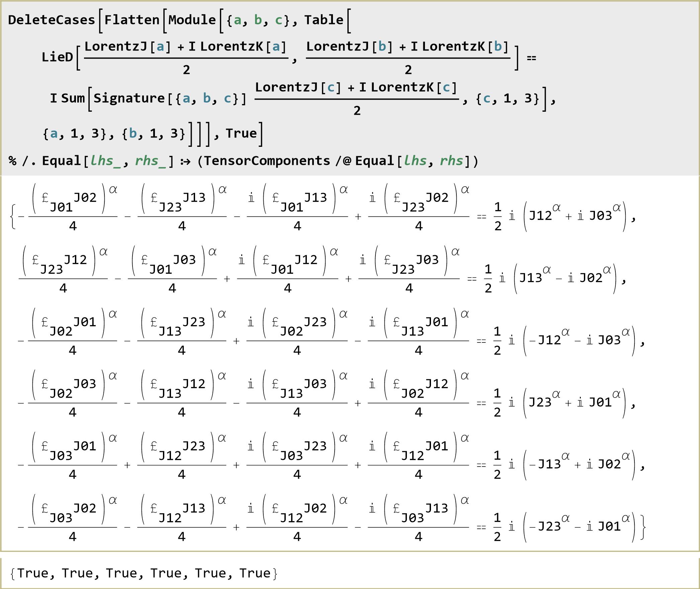
Task: Click the Flatten keyword in input
Action: [132, 20]
